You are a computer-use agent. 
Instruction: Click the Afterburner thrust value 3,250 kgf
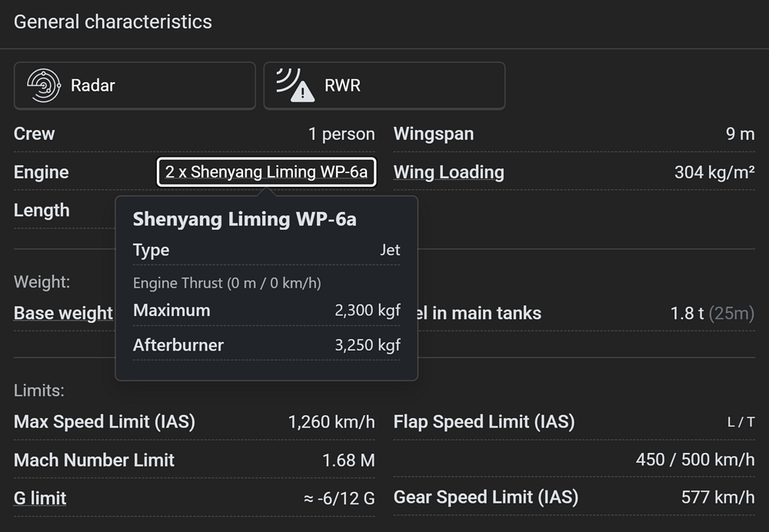367,345
